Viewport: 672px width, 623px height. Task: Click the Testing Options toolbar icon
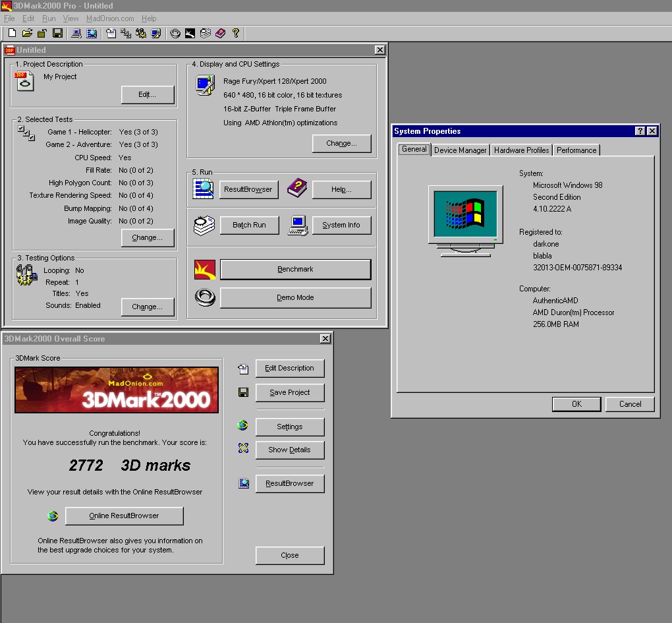[140, 33]
